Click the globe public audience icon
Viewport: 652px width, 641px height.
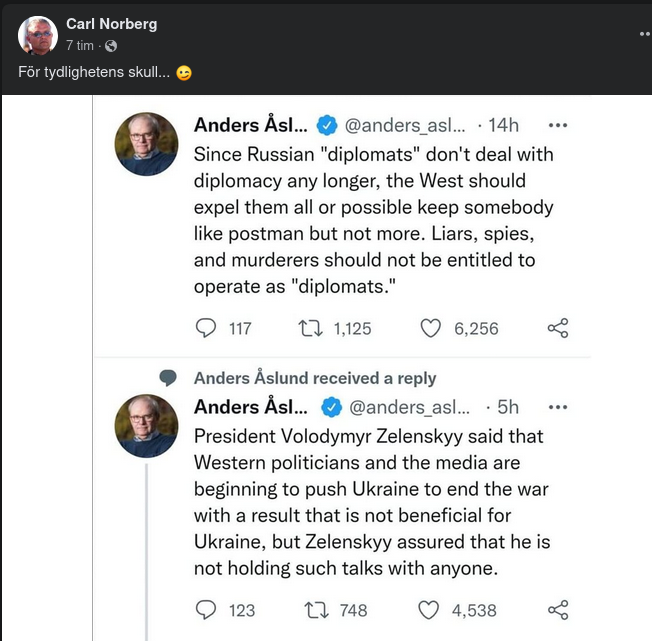pos(110,46)
